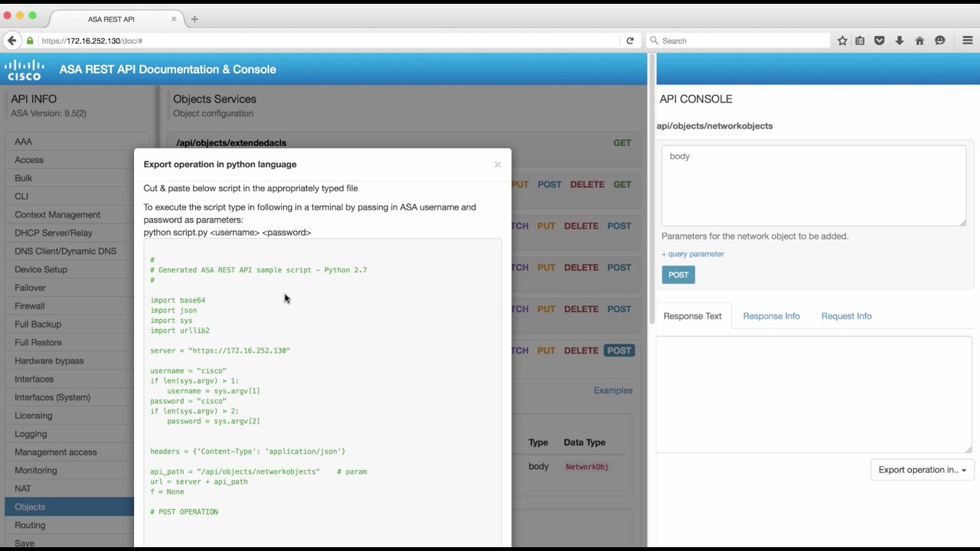Click the server URL line in script
The width and height of the screenshot is (980, 551).
pyautogui.click(x=220, y=350)
